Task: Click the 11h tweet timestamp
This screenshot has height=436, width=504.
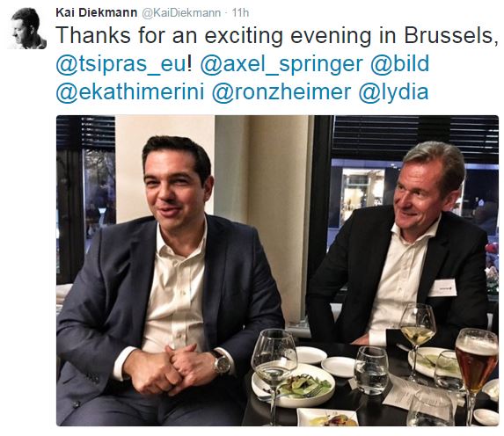Action: coord(240,13)
